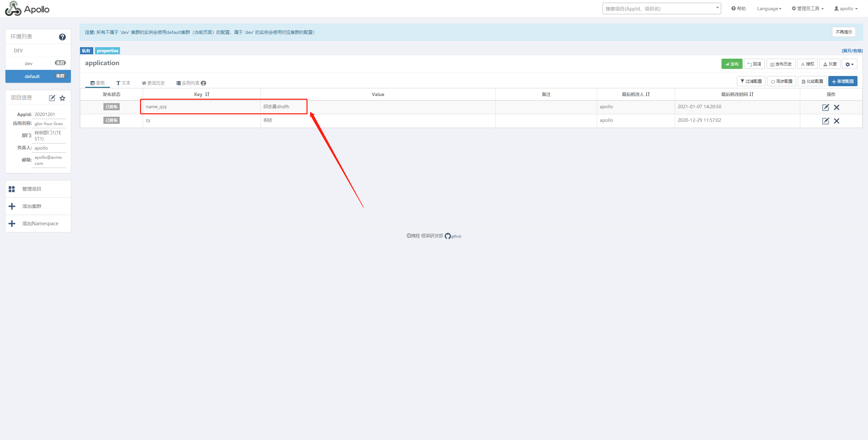Click the 新增配置 button

point(843,81)
